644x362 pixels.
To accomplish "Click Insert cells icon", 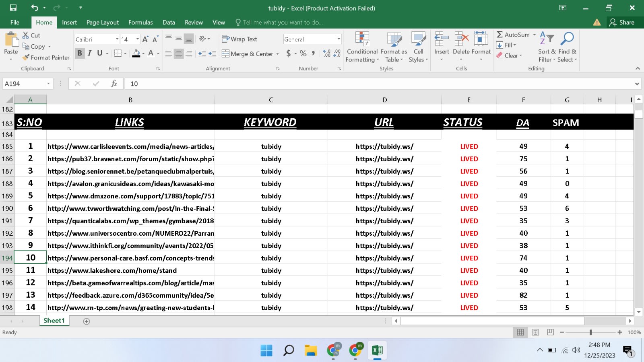I will tap(442, 39).
